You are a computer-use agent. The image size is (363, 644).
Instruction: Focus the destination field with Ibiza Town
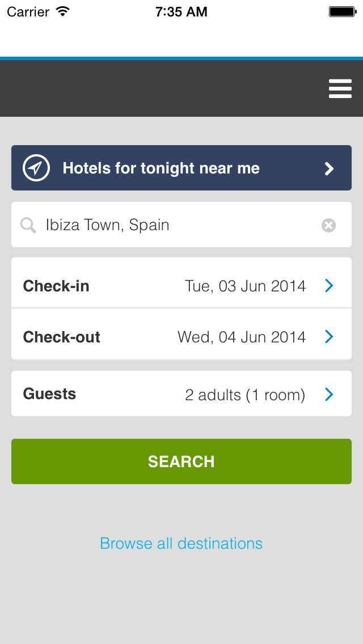point(181,224)
